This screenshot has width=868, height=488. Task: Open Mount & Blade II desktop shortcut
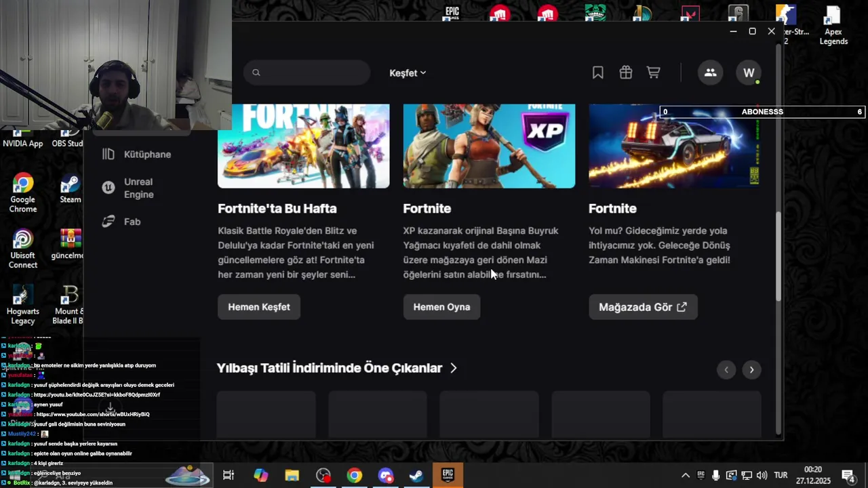click(69, 305)
